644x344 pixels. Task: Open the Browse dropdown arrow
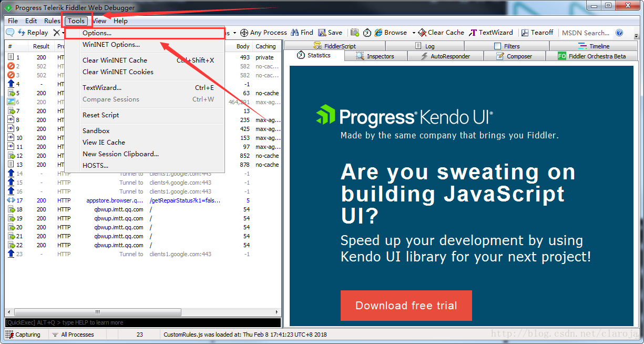414,33
